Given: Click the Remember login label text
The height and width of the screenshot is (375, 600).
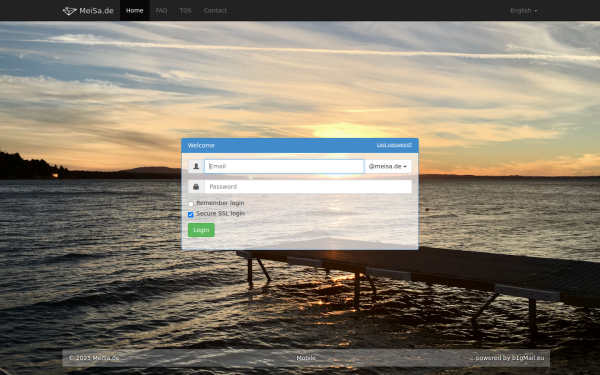Looking at the screenshot, I should pyautogui.click(x=220, y=203).
